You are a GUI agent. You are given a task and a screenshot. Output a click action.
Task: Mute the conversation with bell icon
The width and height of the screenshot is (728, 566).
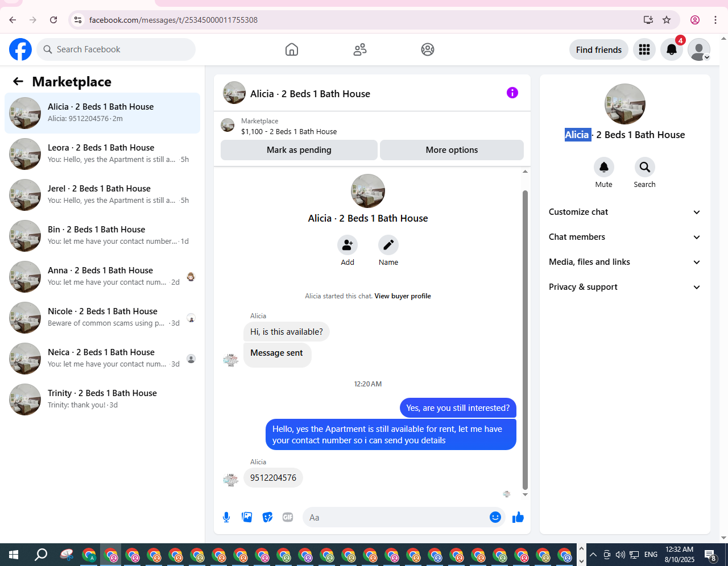tap(604, 167)
